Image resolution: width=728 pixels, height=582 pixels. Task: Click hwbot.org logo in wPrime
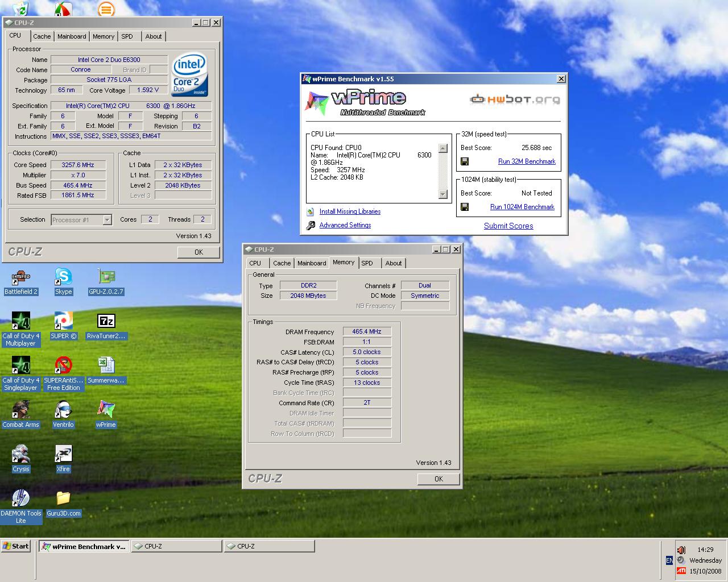coord(515,99)
